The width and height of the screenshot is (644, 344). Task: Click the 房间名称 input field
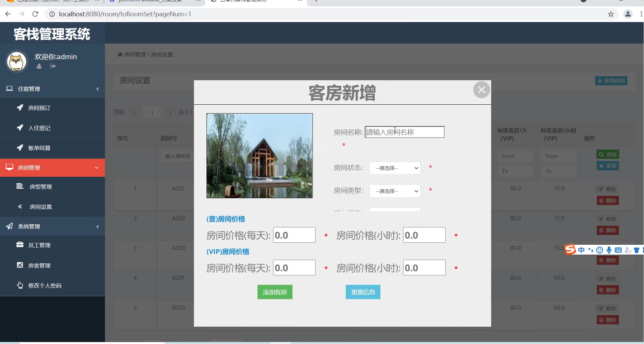405,132
